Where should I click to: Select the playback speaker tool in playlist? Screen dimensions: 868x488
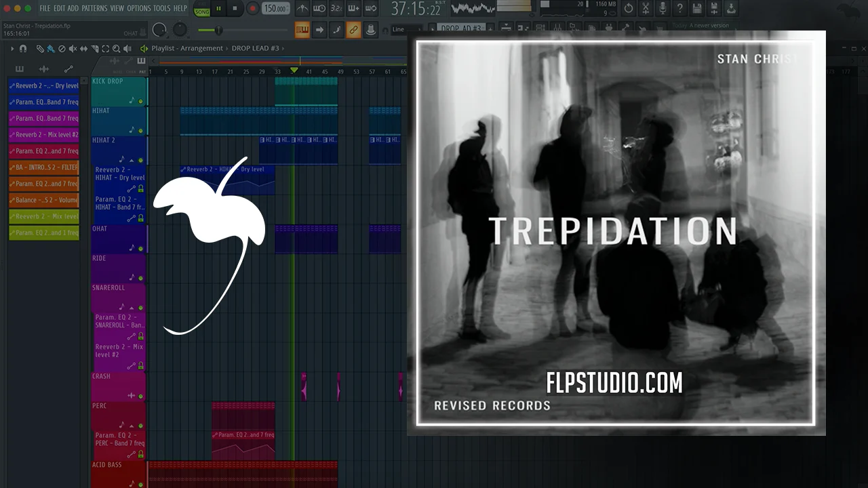tap(127, 49)
